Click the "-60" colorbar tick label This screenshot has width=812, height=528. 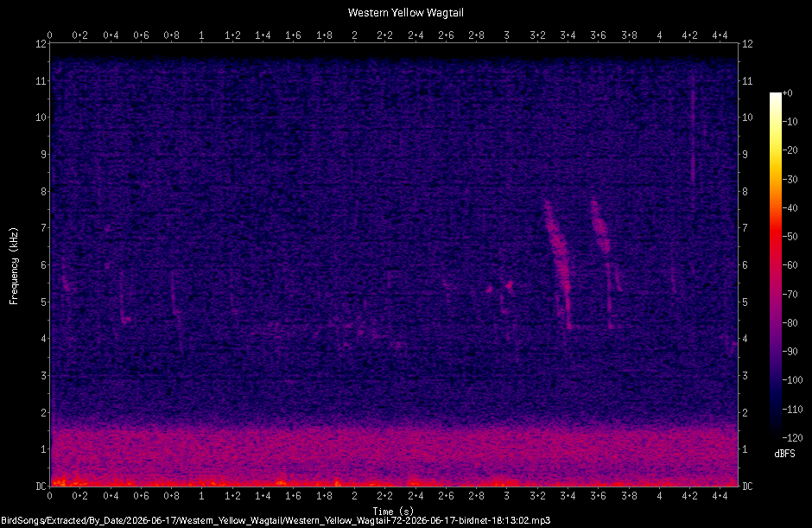[790, 265]
